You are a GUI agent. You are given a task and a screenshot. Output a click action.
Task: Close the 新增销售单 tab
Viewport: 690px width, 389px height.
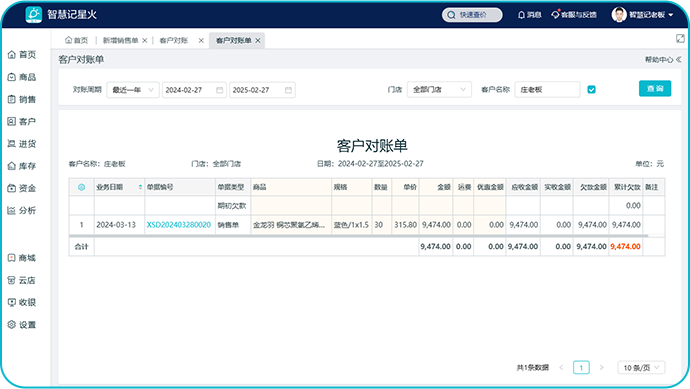[144, 40]
